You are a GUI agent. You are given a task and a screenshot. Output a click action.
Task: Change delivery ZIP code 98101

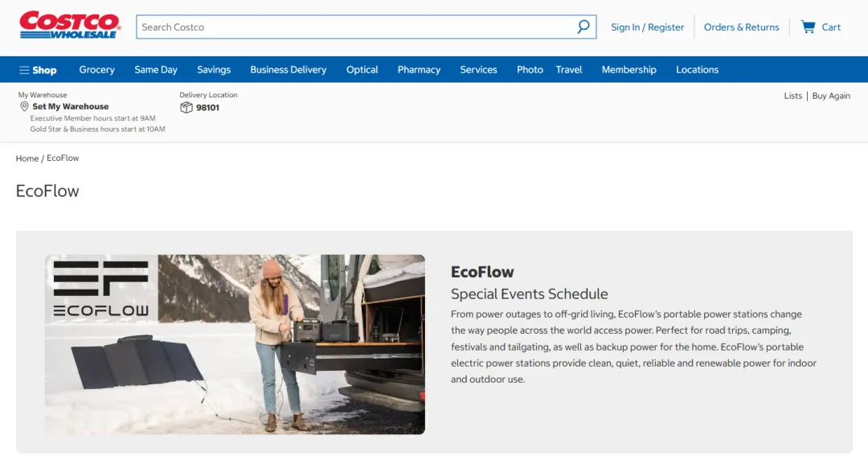coord(207,108)
